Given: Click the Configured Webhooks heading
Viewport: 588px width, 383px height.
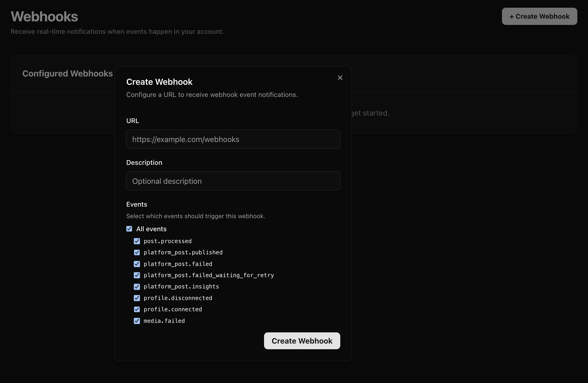Looking at the screenshot, I should pyautogui.click(x=68, y=74).
